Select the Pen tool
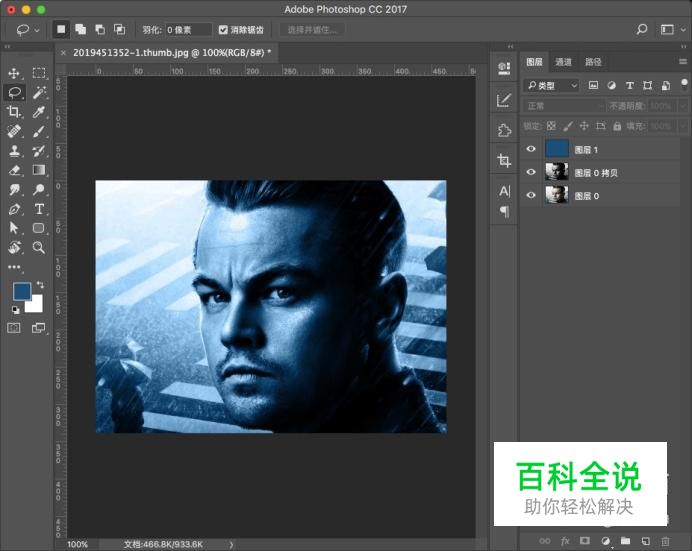The image size is (692, 551). 14,209
